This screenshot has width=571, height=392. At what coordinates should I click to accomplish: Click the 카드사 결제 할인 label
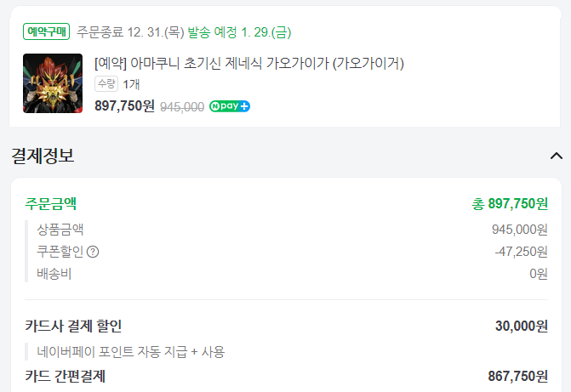[74, 327]
